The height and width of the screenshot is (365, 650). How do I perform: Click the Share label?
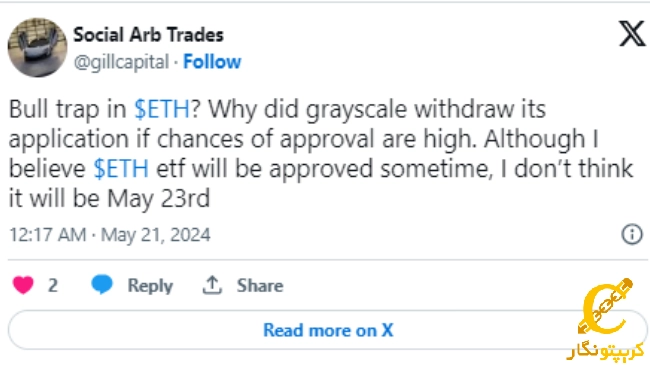coord(260,285)
